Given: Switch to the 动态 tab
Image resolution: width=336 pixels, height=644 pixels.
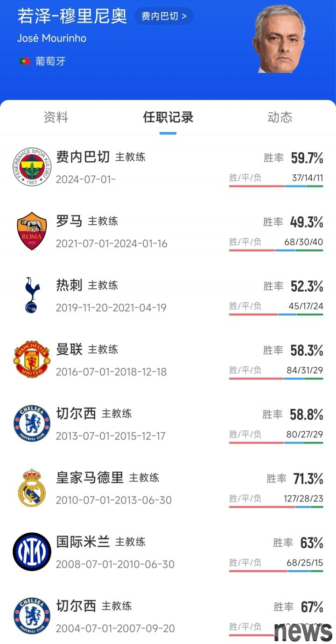Looking at the screenshot, I should (280, 117).
